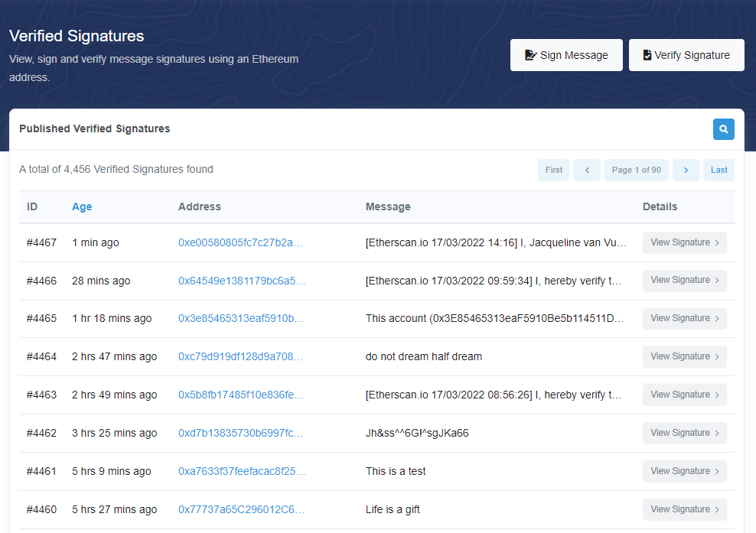Sort table by Age column header
Image resolution: width=756 pixels, height=533 pixels.
pyautogui.click(x=82, y=206)
